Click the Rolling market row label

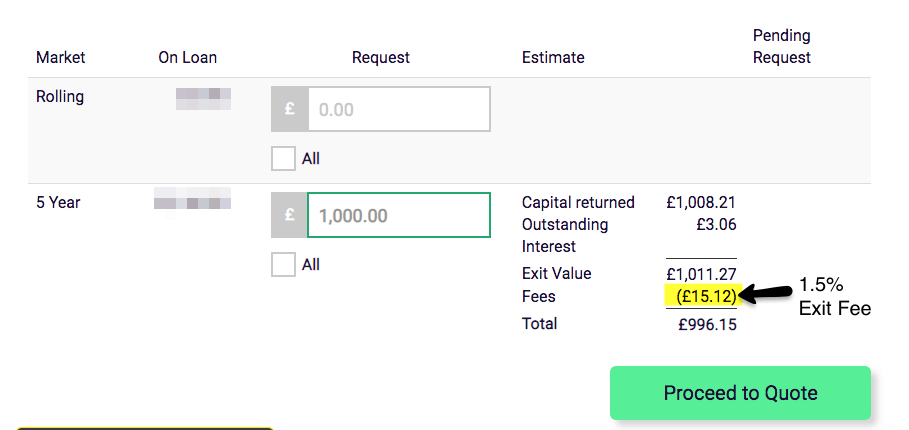click(60, 97)
